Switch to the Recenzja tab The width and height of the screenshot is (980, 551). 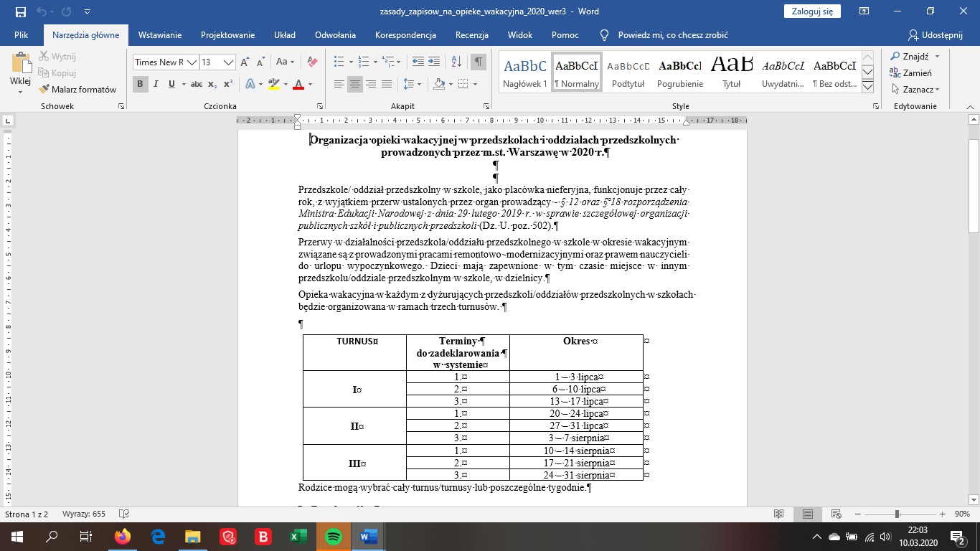(472, 34)
